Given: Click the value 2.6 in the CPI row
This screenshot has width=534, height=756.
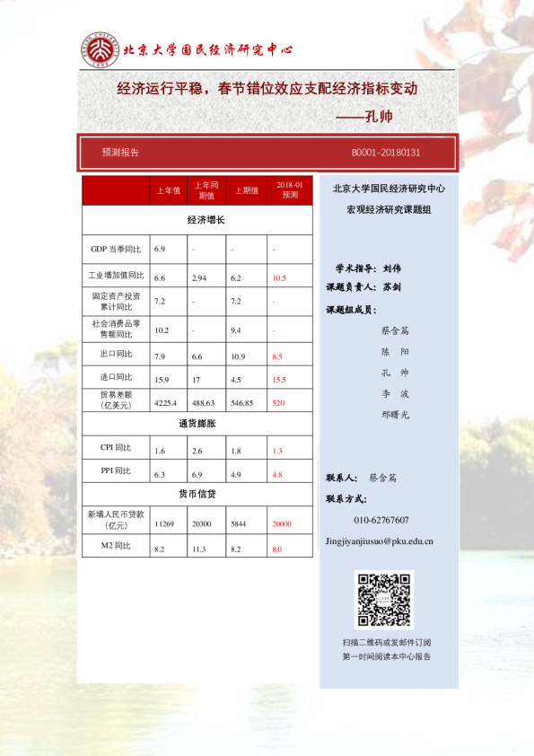Looking at the screenshot, I should [197, 452].
